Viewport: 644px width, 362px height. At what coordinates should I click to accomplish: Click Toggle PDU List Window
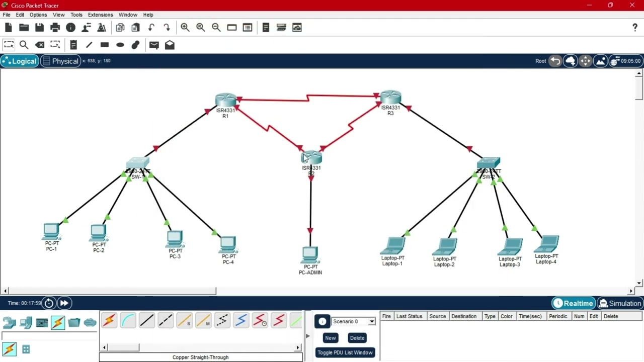(345, 352)
